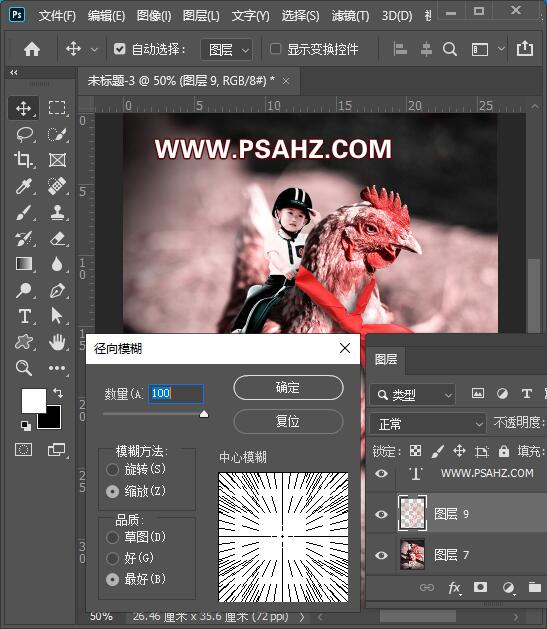This screenshot has height=629, width=547.
Task: Select the Gradient tool
Action: 24,264
